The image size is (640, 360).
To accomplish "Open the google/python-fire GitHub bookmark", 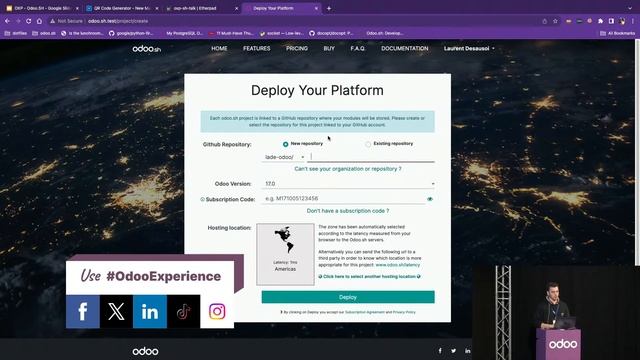I will click(x=131, y=33).
